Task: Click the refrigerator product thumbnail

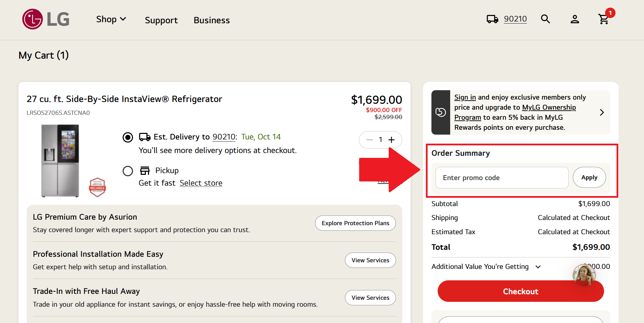Action: pyautogui.click(x=60, y=161)
